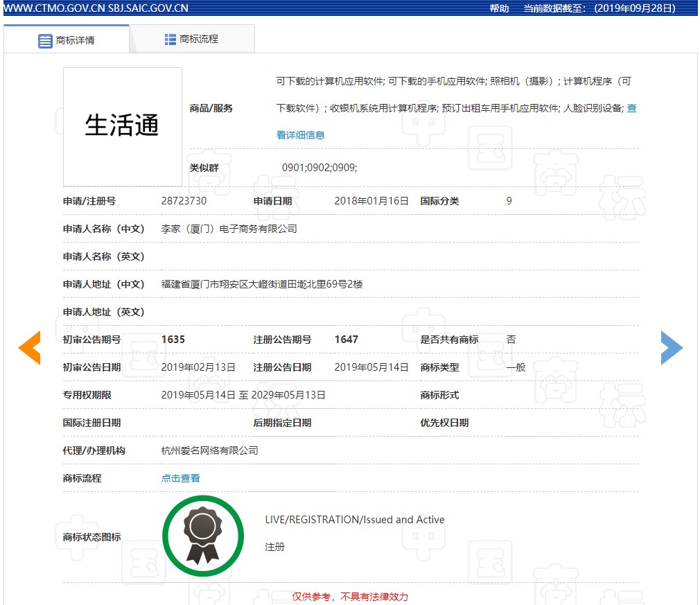
Task: Click the blue right arrow for next trademark
Action: click(671, 348)
